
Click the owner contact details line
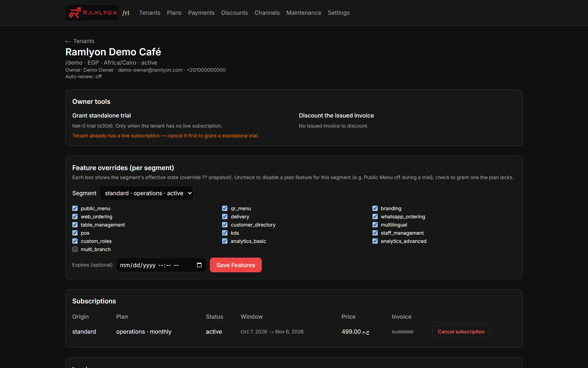(145, 70)
